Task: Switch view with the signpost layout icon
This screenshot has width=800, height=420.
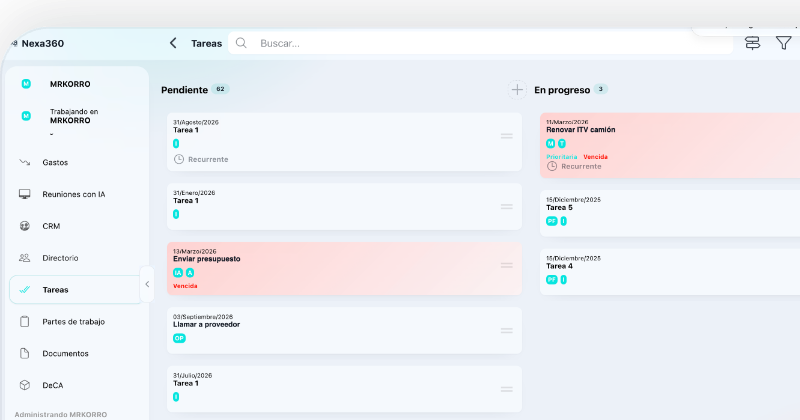Action: click(753, 43)
